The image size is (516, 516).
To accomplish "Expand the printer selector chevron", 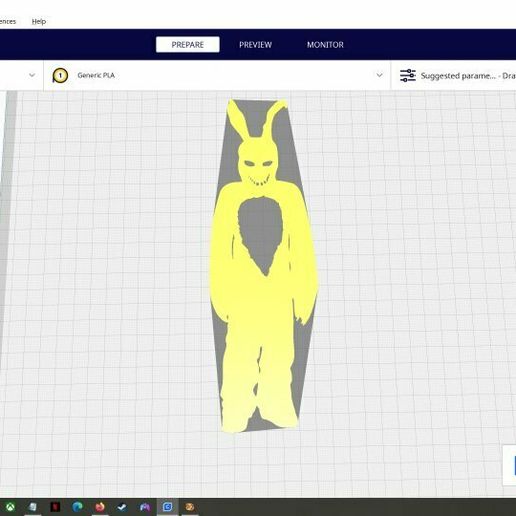I will [32, 75].
